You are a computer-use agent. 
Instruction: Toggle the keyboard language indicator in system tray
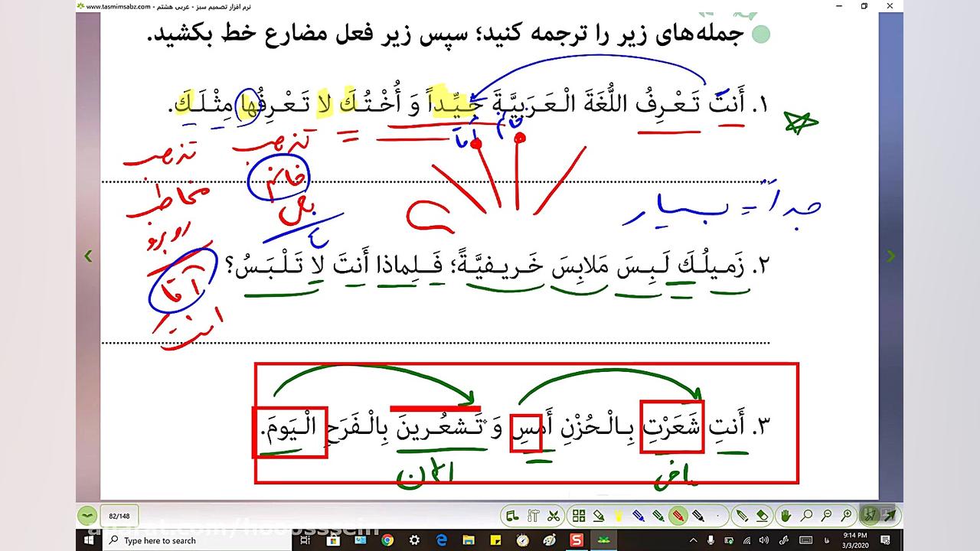click(x=827, y=540)
